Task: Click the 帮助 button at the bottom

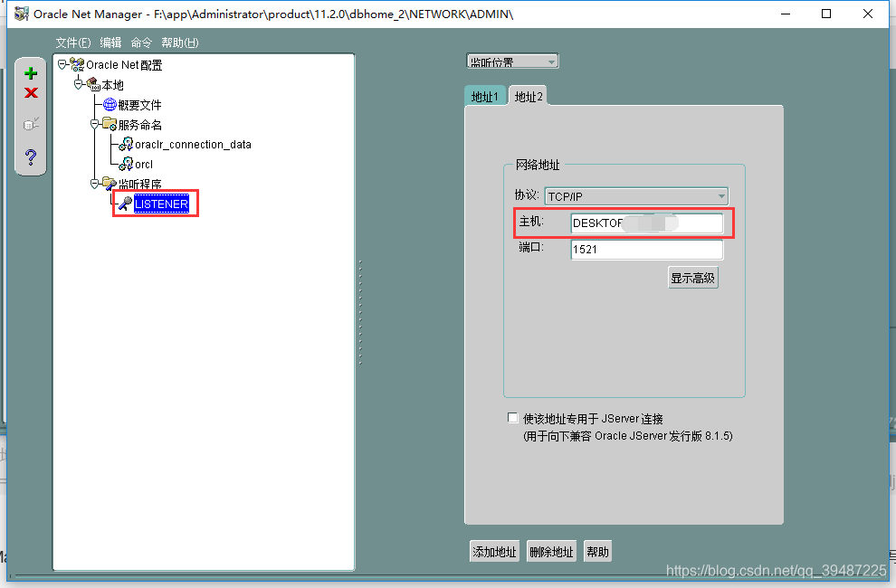Action: pos(597,552)
